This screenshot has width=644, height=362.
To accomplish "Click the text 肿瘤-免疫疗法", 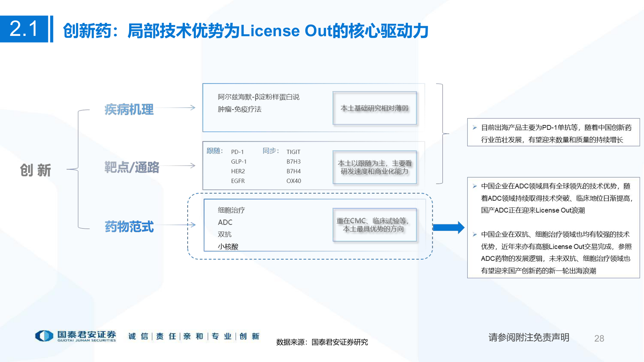I will click(239, 109).
